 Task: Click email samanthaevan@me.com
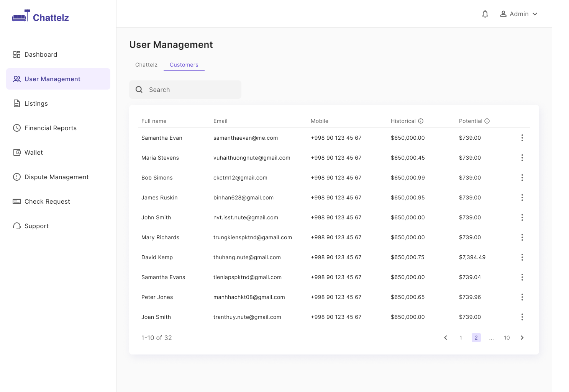[246, 138]
